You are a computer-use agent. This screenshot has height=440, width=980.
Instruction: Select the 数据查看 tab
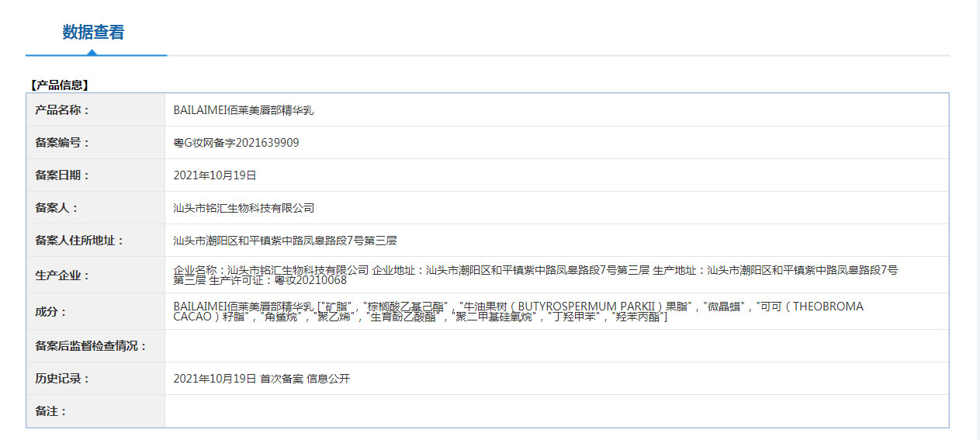point(93,33)
